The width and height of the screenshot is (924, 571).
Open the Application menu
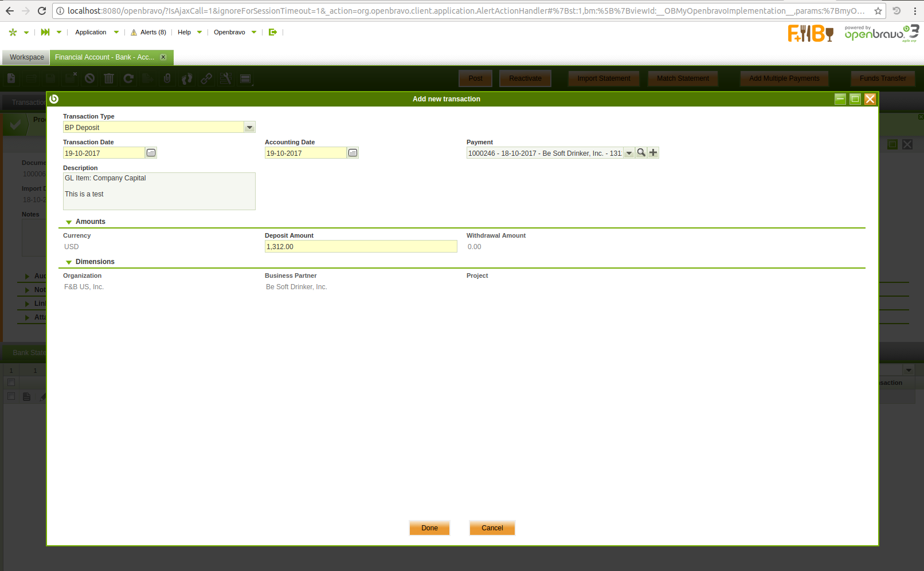point(91,32)
